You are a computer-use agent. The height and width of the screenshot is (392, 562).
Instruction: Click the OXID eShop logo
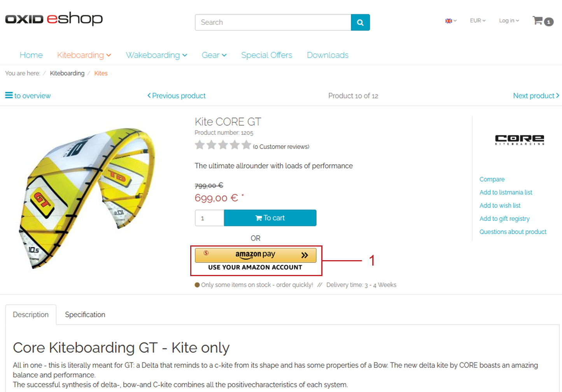tap(54, 19)
